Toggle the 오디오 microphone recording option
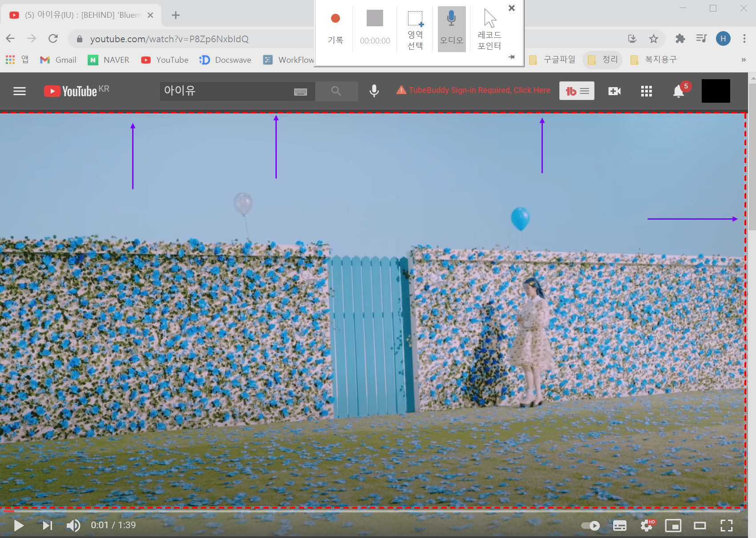Screen dimensions: 756x538 pos(452,29)
